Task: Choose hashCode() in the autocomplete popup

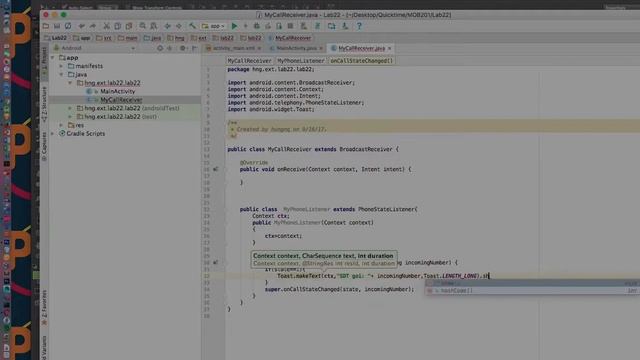Action: pos(532,291)
